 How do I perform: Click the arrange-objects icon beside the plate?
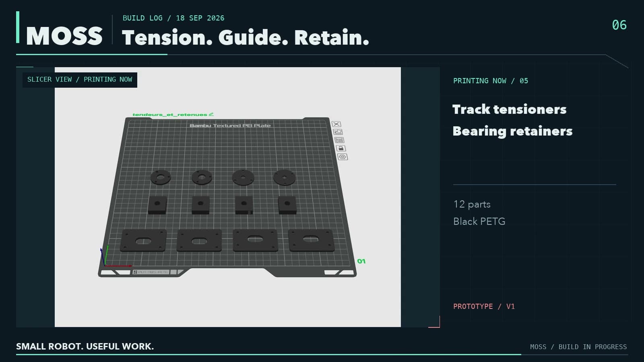[x=339, y=140]
